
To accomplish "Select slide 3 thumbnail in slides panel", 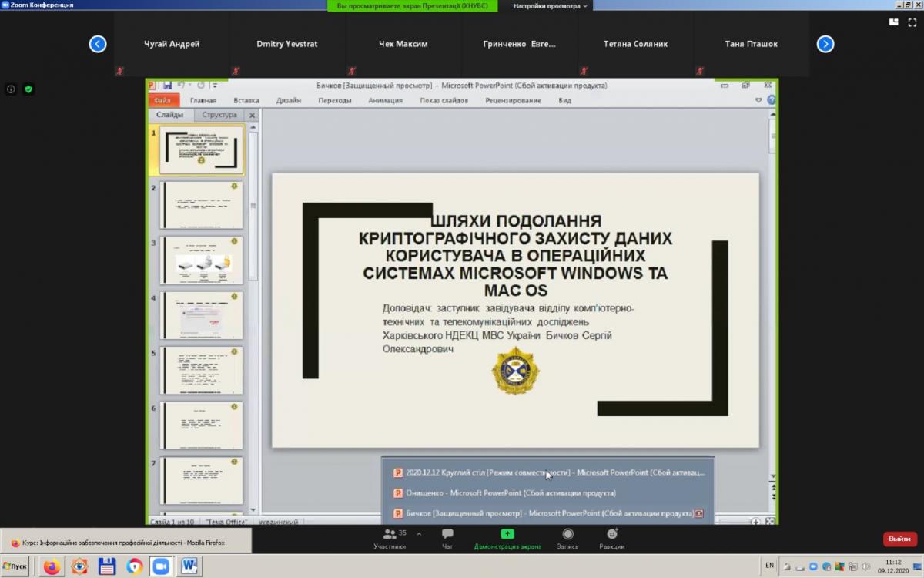I will (201, 260).
